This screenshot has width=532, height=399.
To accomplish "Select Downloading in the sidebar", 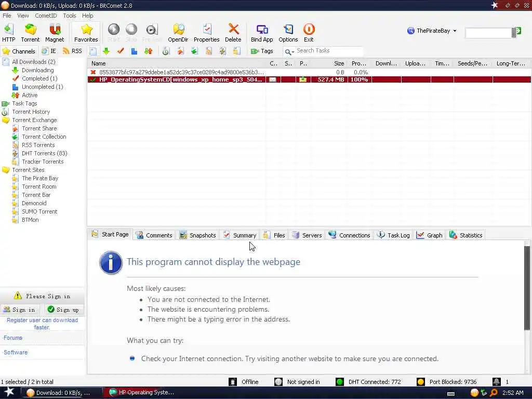I will coord(37,70).
